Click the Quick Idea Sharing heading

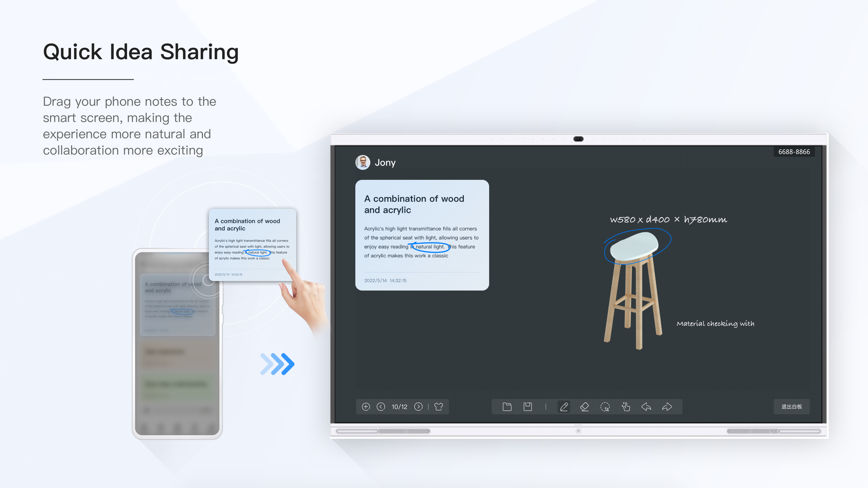click(141, 52)
